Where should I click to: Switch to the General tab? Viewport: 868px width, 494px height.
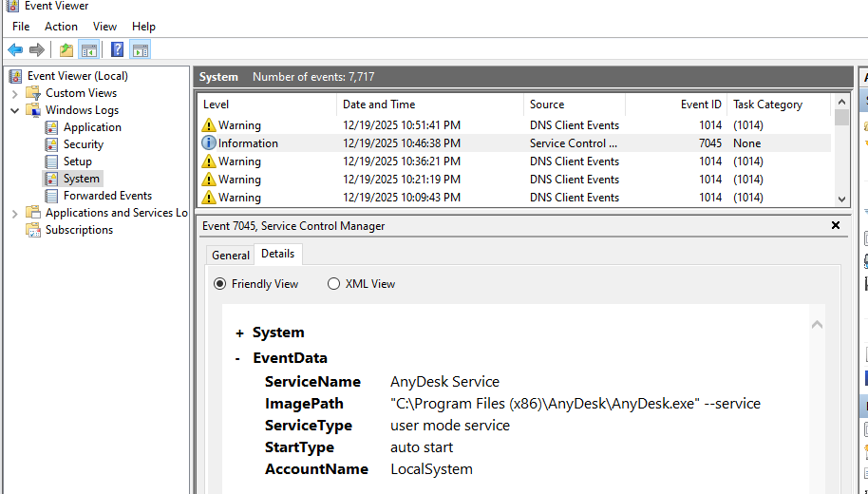click(230, 256)
